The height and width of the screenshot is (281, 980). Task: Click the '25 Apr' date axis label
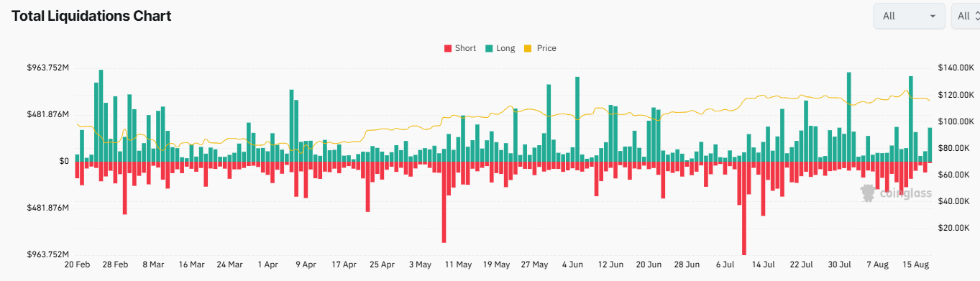pos(382,264)
